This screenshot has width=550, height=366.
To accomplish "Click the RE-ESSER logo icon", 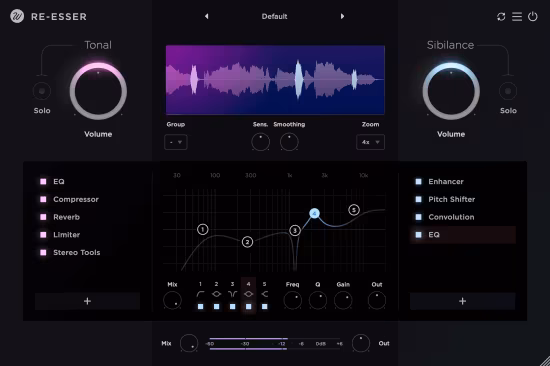I will point(17,16).
